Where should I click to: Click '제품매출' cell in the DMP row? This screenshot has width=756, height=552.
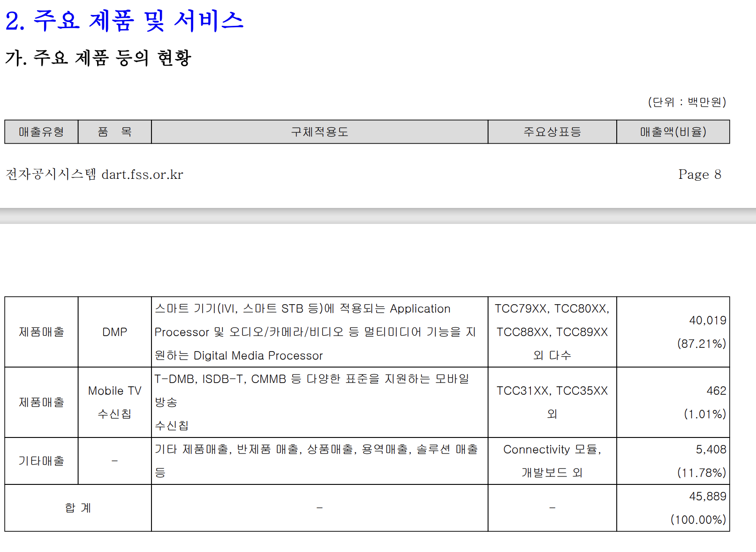pyautogui.click(x=41, y=332)
